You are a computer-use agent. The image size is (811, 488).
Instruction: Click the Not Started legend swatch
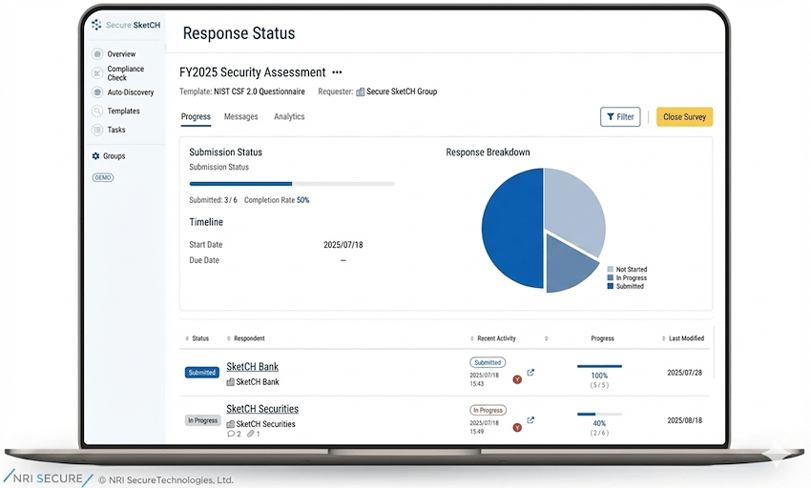point(610,269)
